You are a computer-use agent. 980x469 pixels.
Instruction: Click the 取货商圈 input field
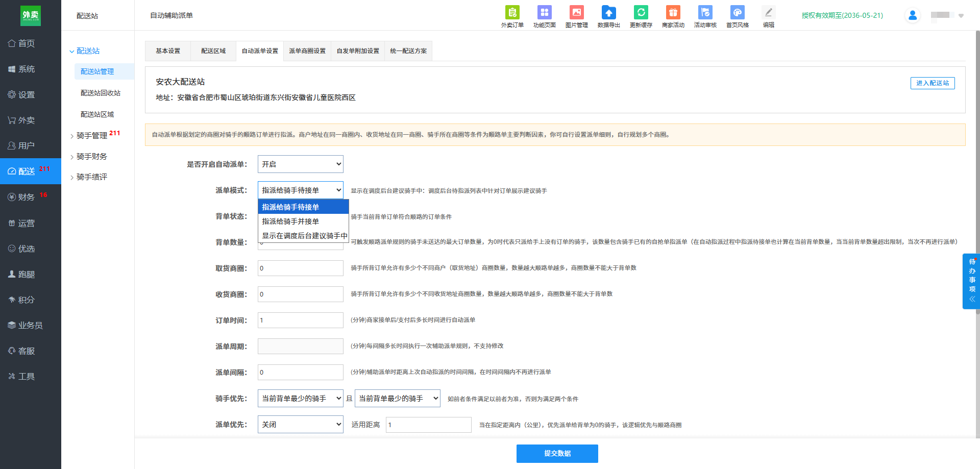pyautogui.click(x=300, y=268)
